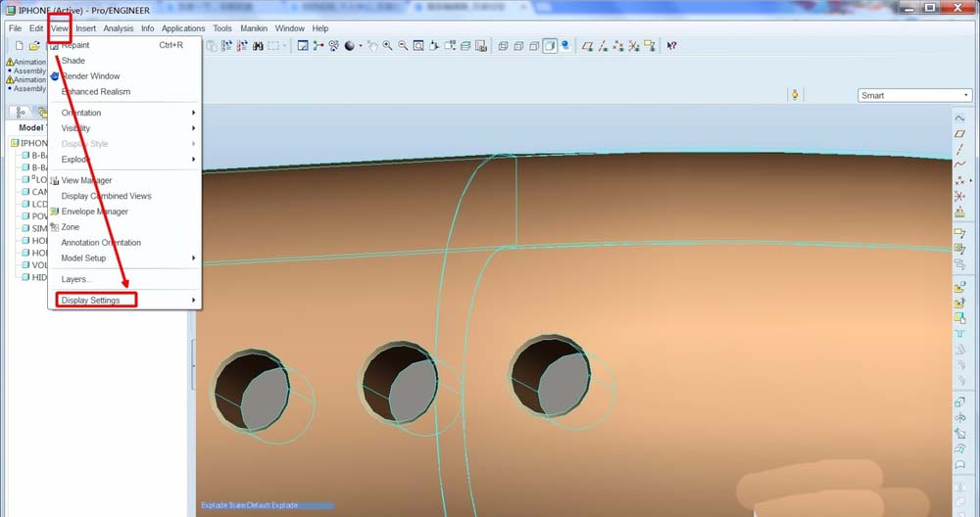Click the View Manager toolbar icon
Image resolution: width=980 pixels, height=517 pixels.
point(480,46)
